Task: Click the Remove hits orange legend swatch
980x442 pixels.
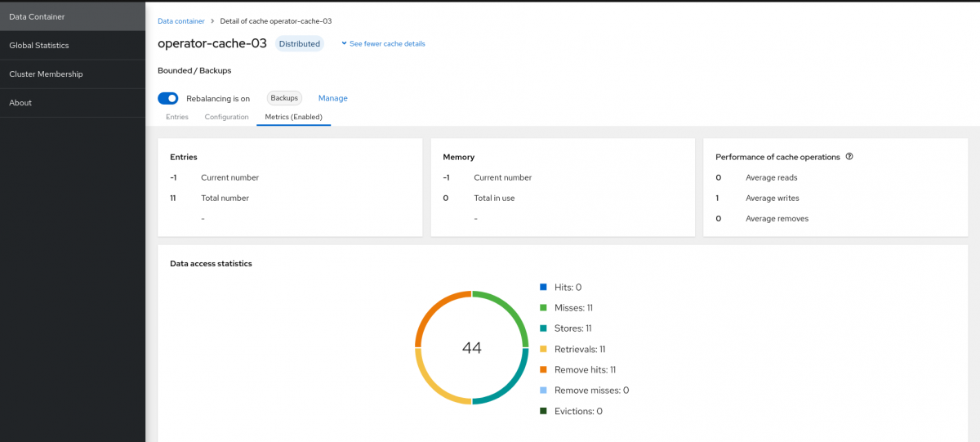Action: click(x=543, y=369)
